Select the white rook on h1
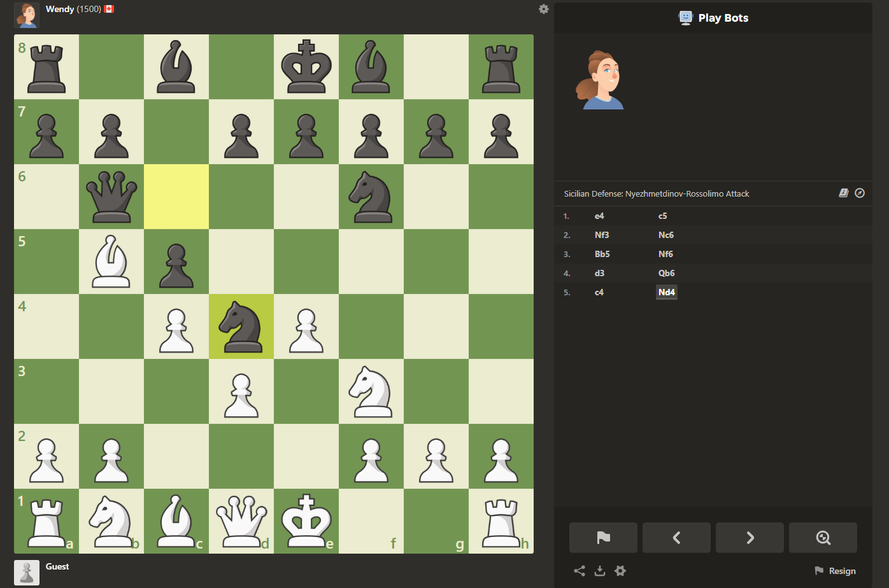The image size is (889, 588). tap(501, 521)
